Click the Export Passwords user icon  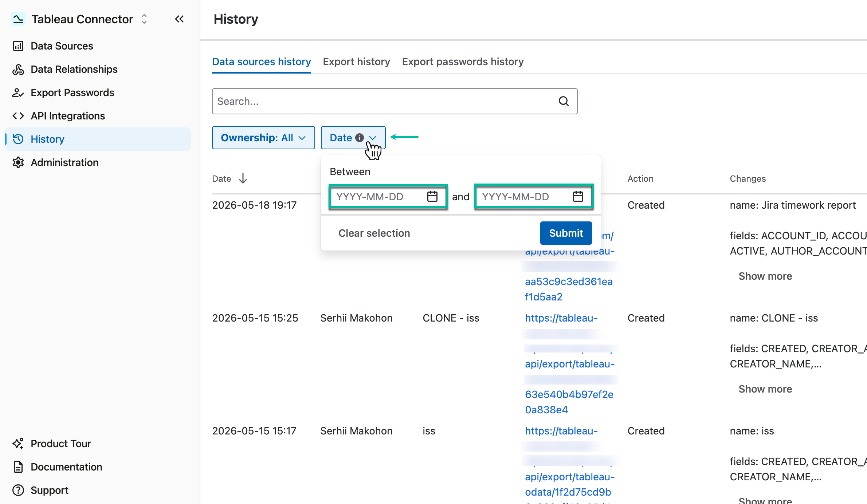[18, 92]
